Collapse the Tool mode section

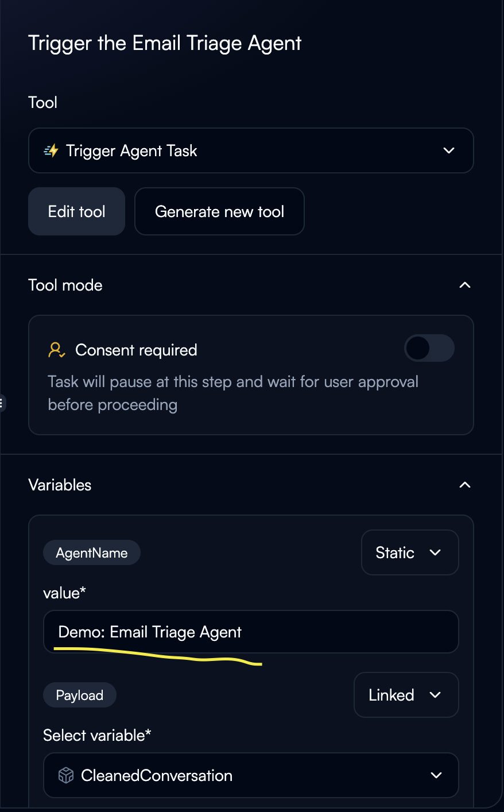[x=465, y=284]
